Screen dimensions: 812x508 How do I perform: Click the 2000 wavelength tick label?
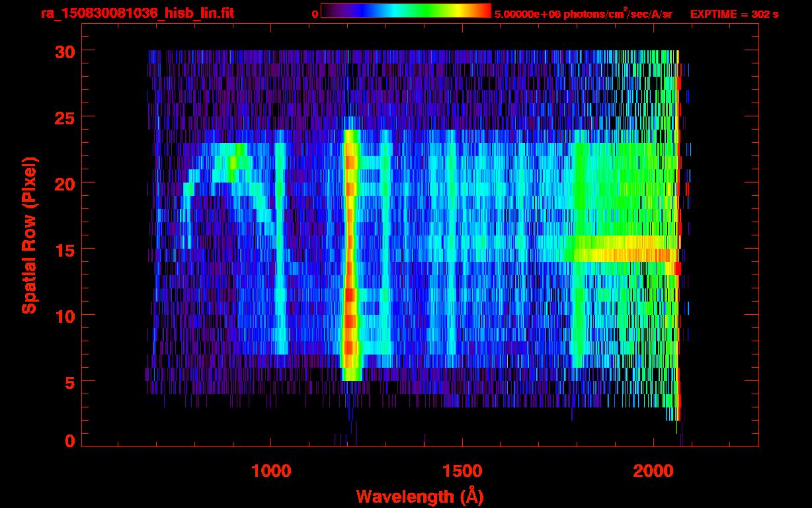click(653, 471)
